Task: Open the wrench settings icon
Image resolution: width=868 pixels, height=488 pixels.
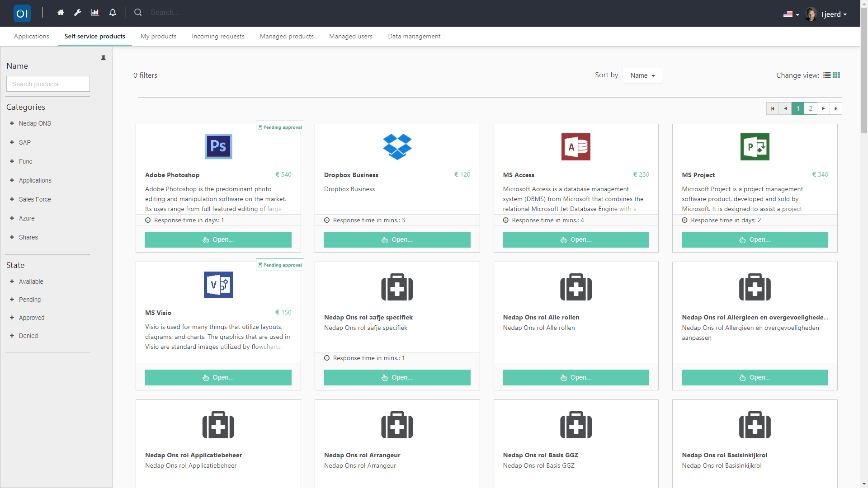Action: (78, 13)
